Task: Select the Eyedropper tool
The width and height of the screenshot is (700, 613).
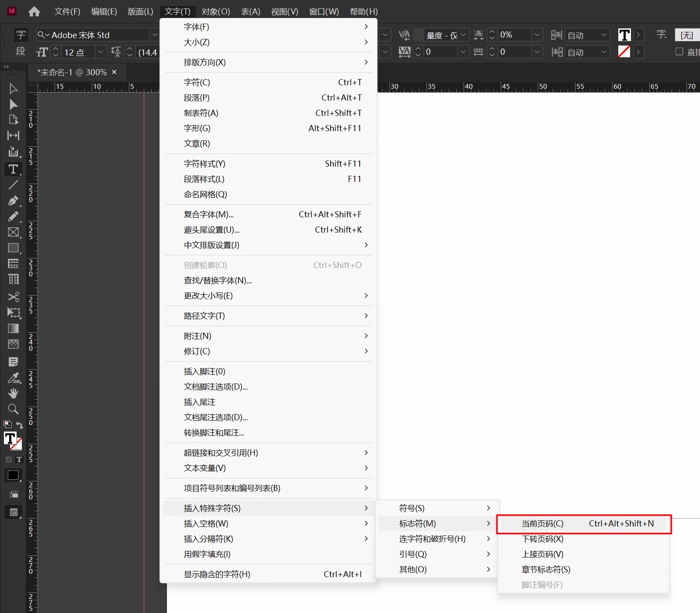Action: pos(13,378)
